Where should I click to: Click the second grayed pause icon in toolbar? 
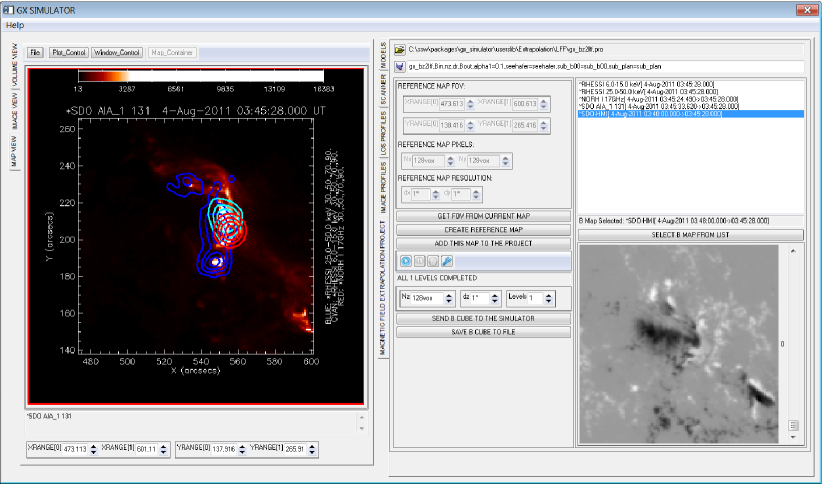coord(419,260)
